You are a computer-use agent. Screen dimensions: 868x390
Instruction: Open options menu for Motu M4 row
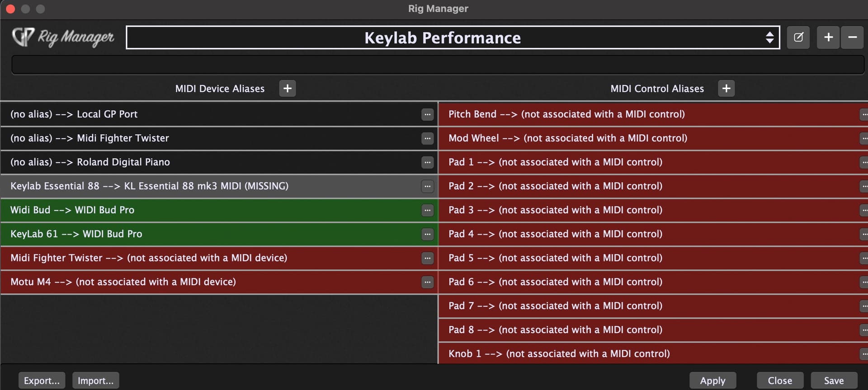427,282
